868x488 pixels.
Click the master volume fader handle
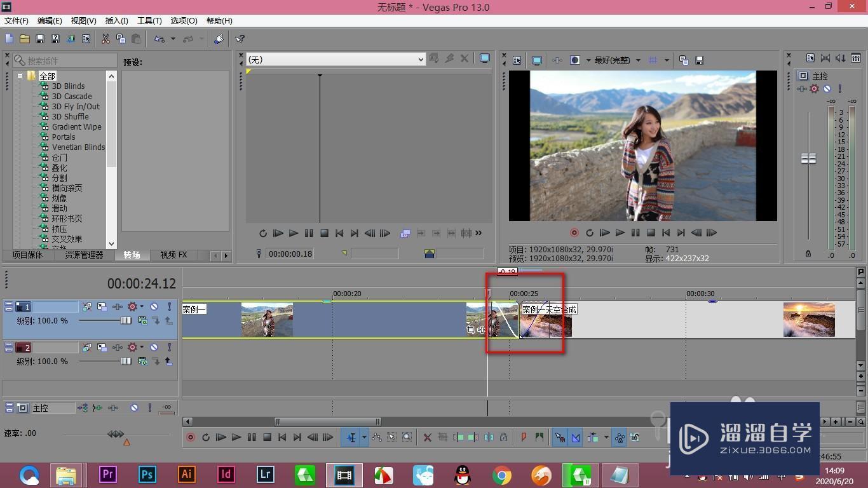[x=808, y=158]
